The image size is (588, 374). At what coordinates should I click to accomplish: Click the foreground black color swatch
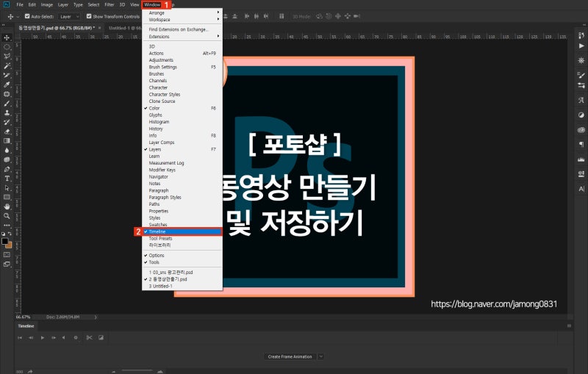pos(4,241)
